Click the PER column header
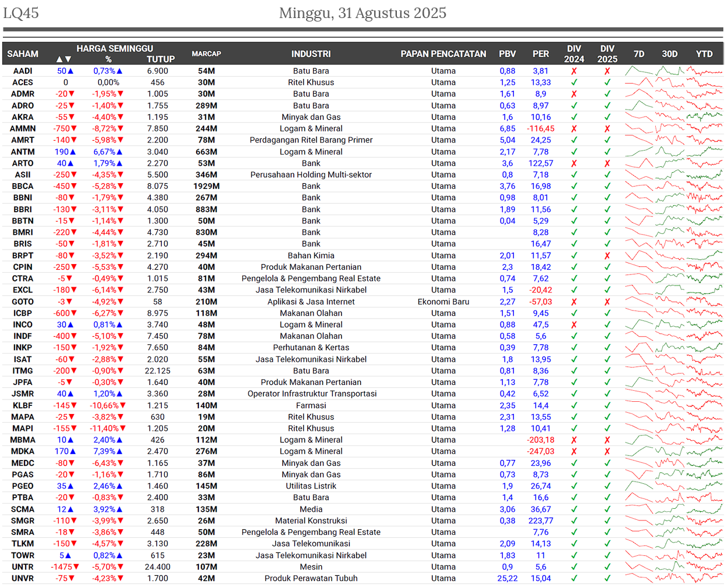 tap(541, 54)
